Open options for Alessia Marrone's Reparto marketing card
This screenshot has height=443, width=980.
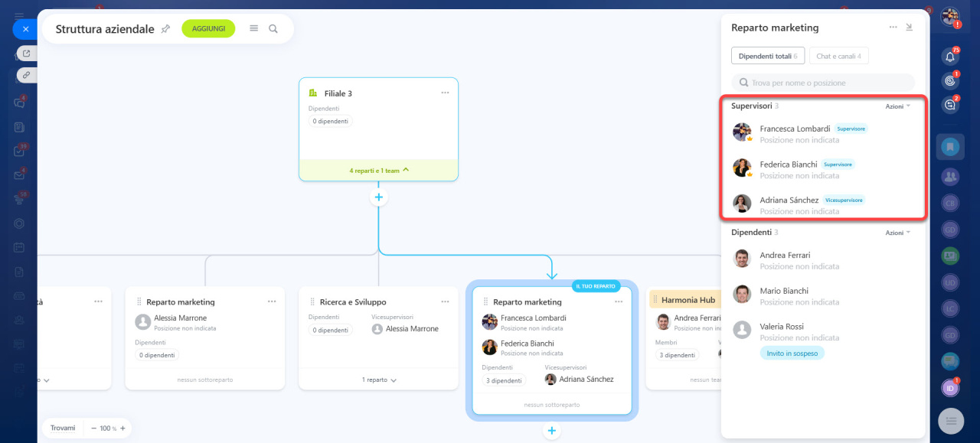[x=272, y=301]
